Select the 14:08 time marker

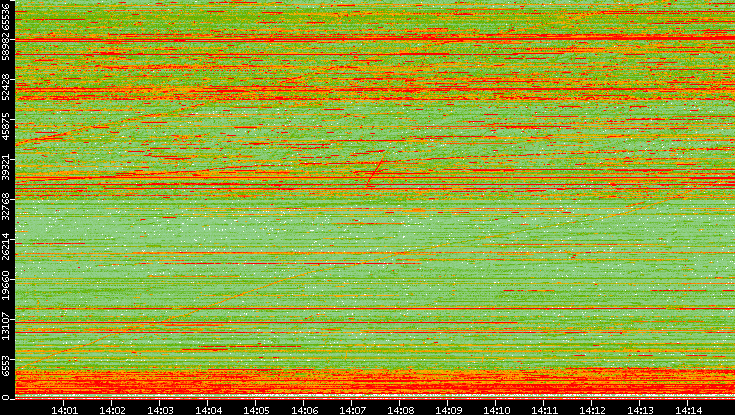pyautogui.click(x=400, y=409)
